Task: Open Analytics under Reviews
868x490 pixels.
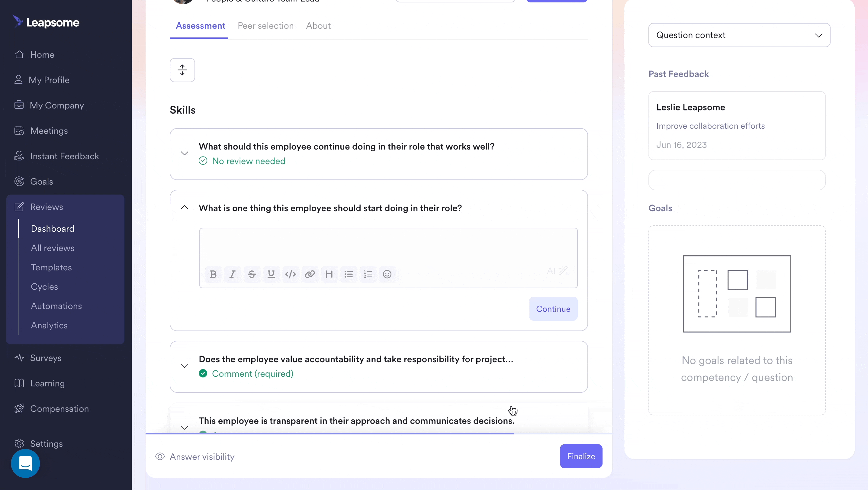Action: coord(49,325)
